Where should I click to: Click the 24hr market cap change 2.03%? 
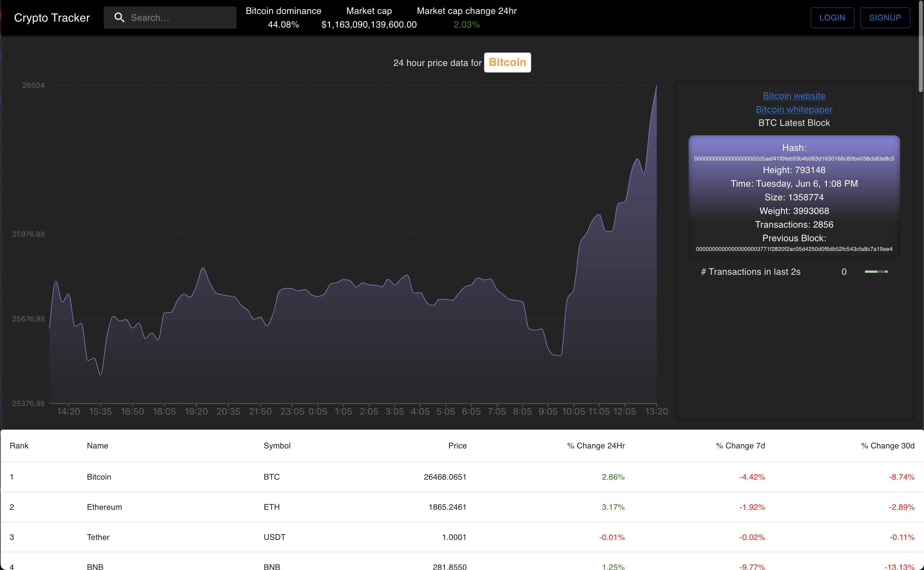tap(467, 24)
